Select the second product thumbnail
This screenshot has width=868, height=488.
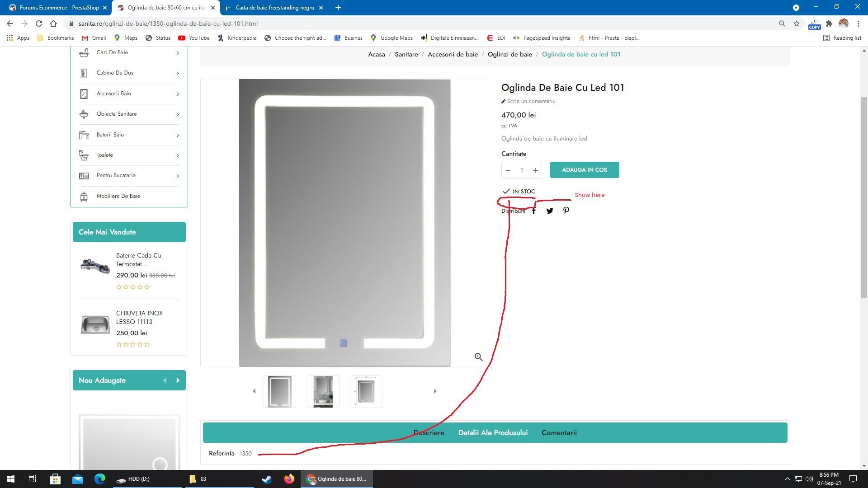tap(323, 391)
